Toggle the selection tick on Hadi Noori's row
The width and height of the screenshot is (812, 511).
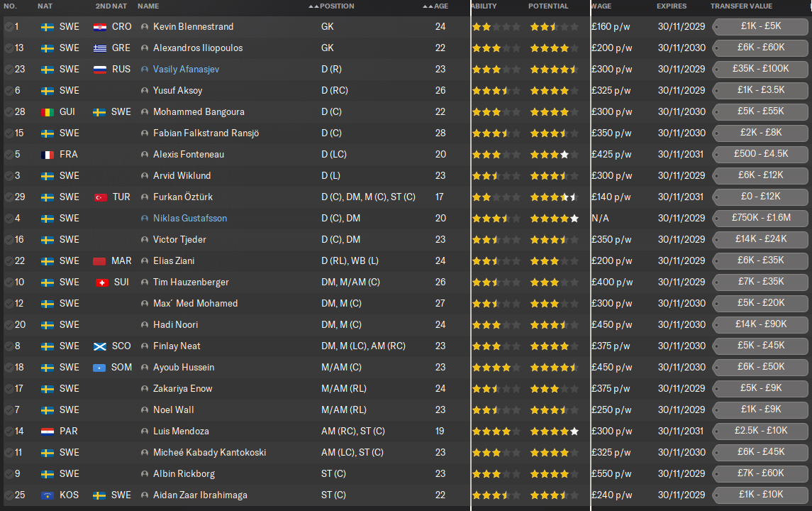click(8, 325)
